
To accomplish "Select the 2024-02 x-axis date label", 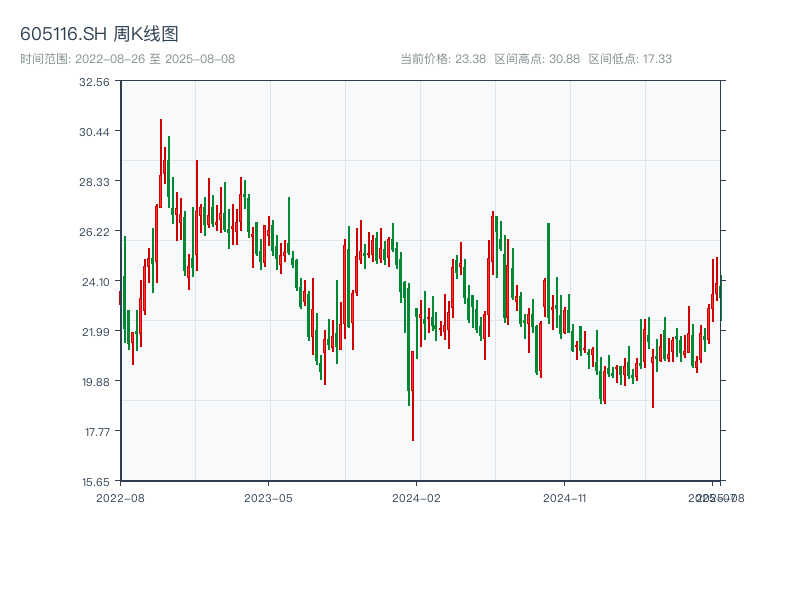I will [x=417, y=497].
